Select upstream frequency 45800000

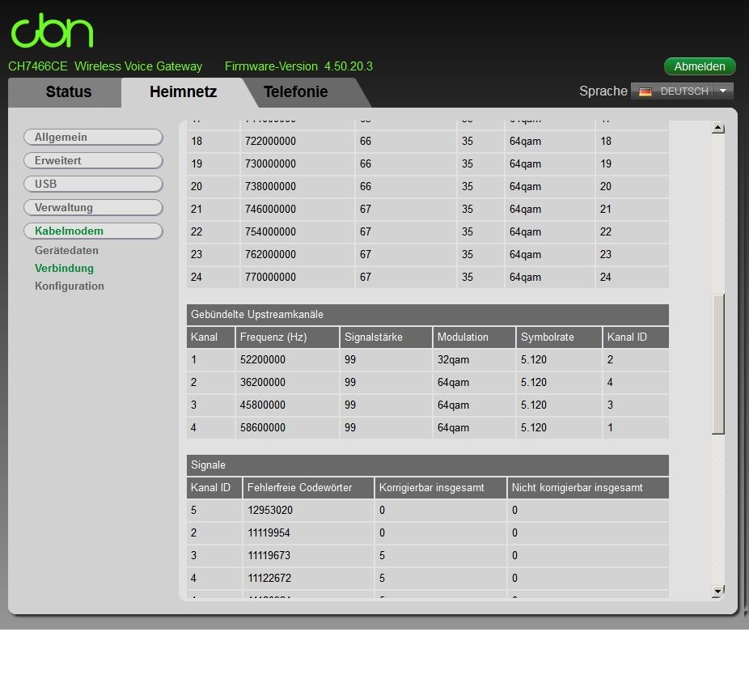287,405
